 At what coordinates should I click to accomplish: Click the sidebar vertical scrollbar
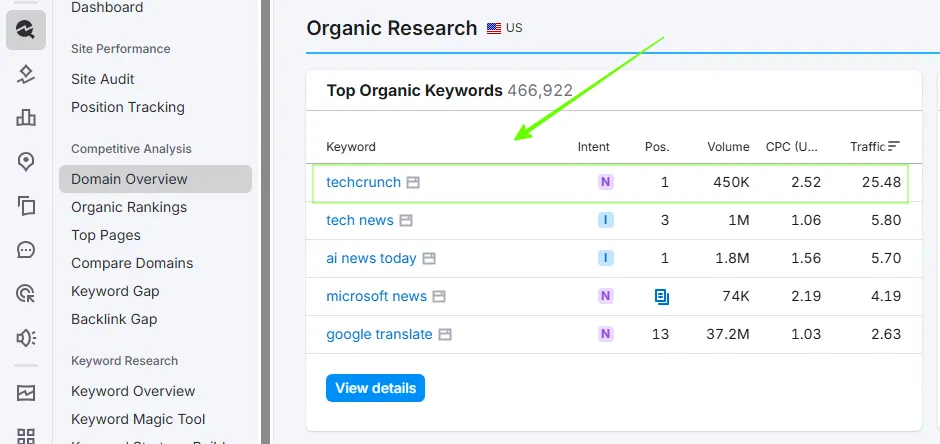pyautogui.click(x=266, y=222)
